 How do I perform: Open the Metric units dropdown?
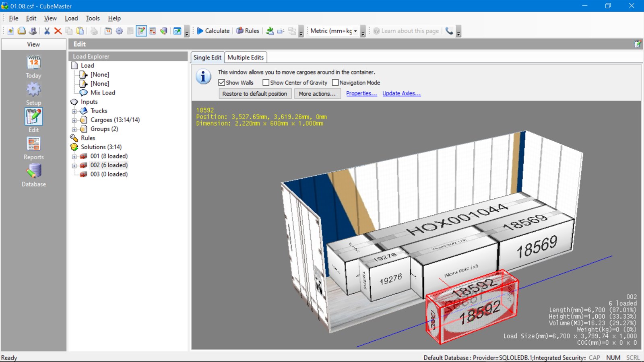pos(334,31)
